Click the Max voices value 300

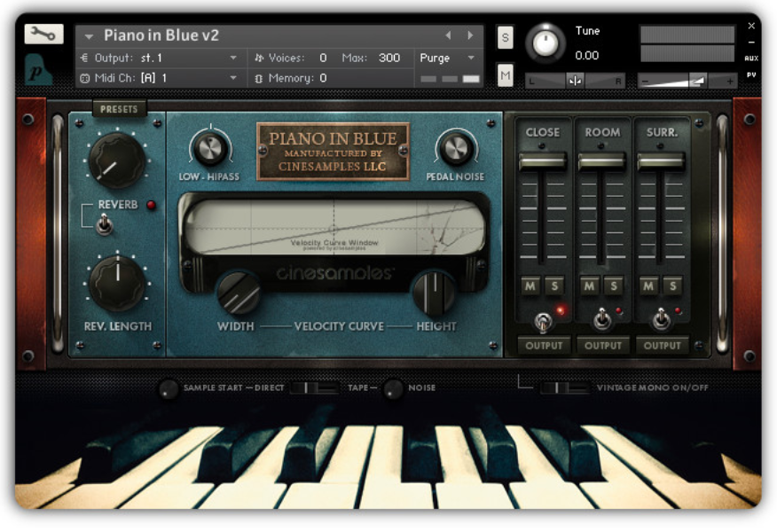[x=389, y=58]
